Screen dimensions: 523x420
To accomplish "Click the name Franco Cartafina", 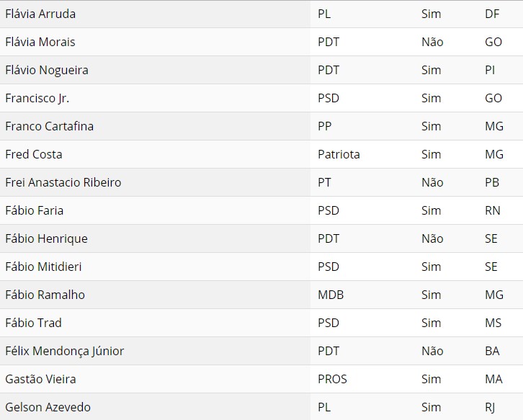I will [x=50, y=126].
